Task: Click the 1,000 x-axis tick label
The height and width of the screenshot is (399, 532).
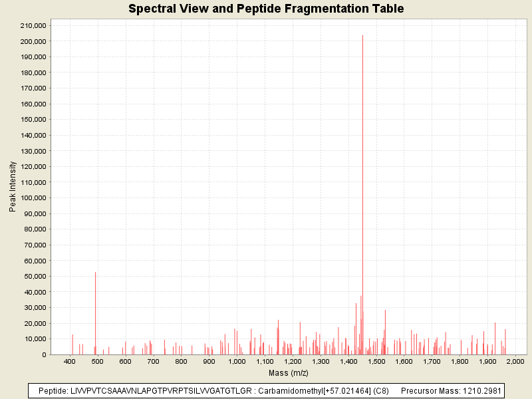Action: [x=237, y=362]
